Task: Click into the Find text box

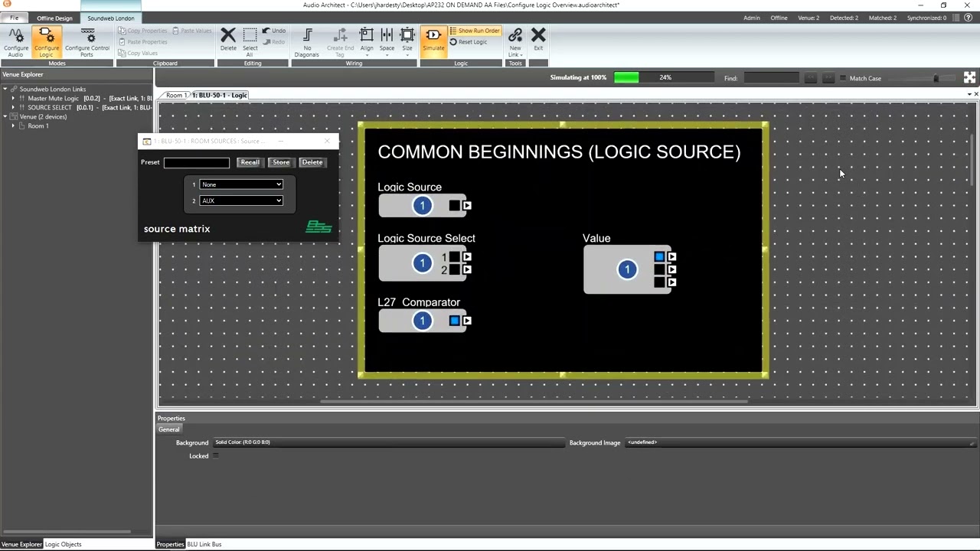Action: [x=771, y=78]
